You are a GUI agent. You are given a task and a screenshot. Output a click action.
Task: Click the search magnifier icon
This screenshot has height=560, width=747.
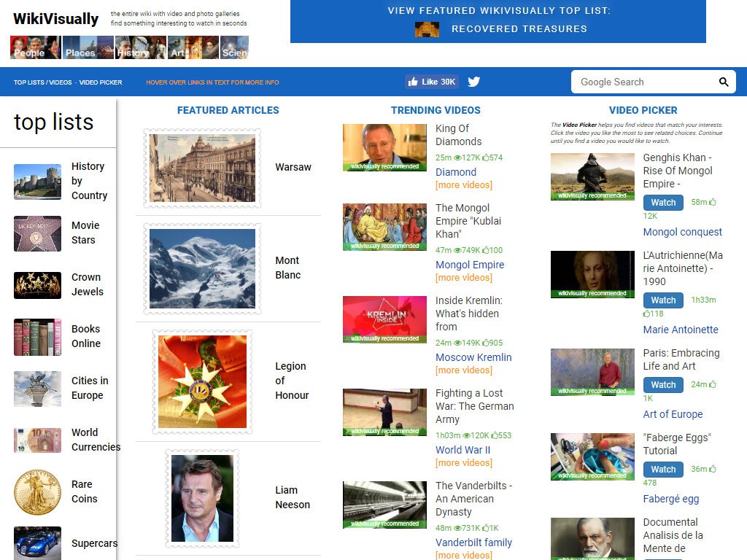(x=723, y=82)
